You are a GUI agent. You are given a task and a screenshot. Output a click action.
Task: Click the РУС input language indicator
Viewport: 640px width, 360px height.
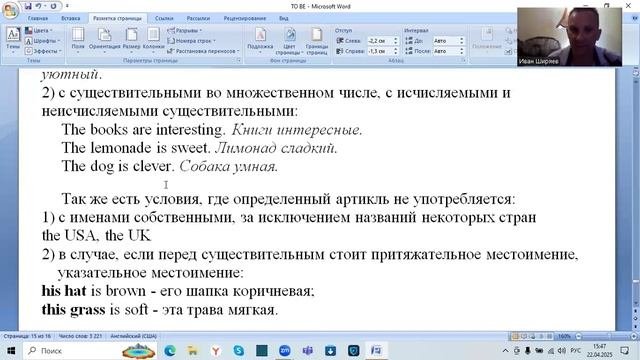coord(576,351)
